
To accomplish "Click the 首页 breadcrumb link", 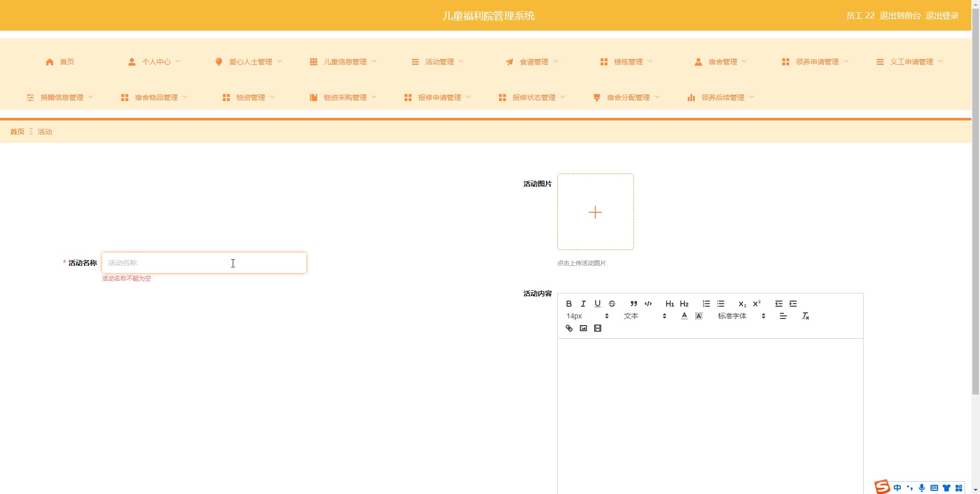I will point(17,132).
